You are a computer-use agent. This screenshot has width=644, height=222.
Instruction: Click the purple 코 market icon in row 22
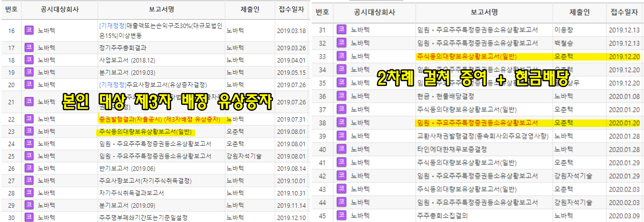click(29, 119)
